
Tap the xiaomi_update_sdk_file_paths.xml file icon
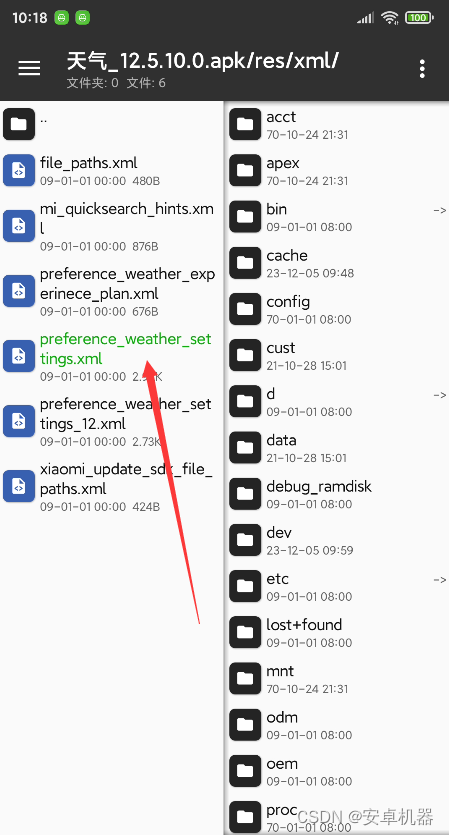coord(19,486)
